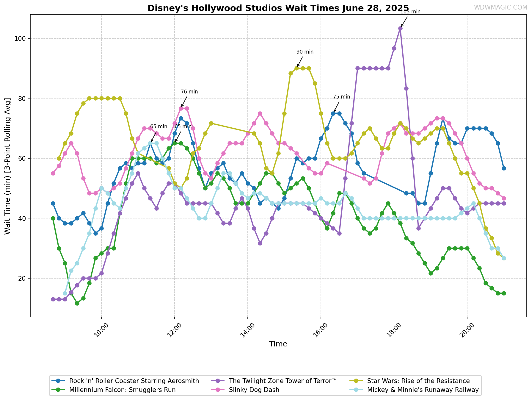Click the 75 min peak annotation
This screenshot has height=400, width=532.
[341, 97]
